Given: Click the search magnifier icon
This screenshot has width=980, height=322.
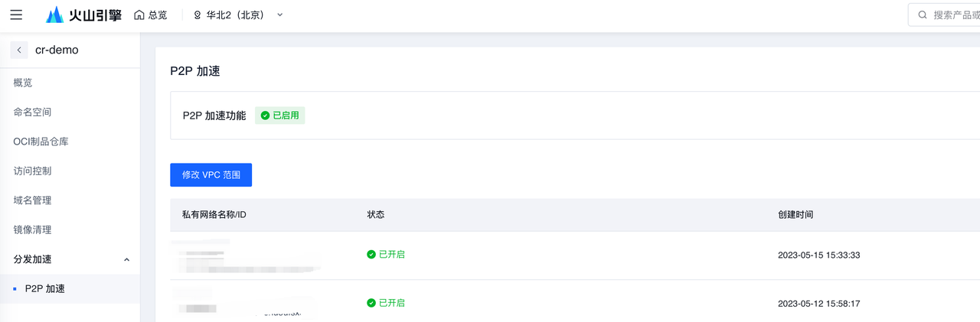Looking at the screenshot, I should (922, 15).
